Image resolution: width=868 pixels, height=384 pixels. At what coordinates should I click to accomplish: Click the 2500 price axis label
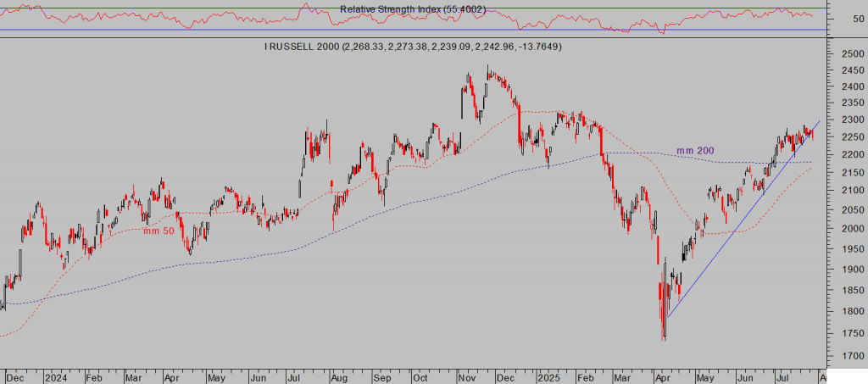(853, 53)
